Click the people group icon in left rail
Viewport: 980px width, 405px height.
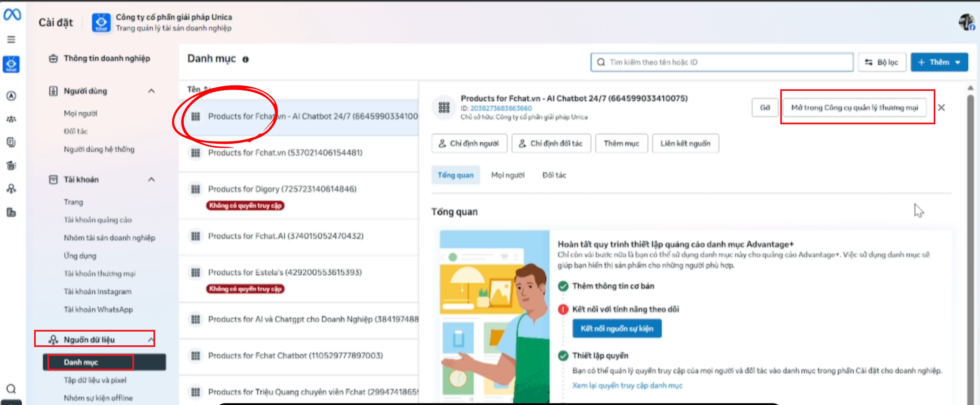coord(12,119)
